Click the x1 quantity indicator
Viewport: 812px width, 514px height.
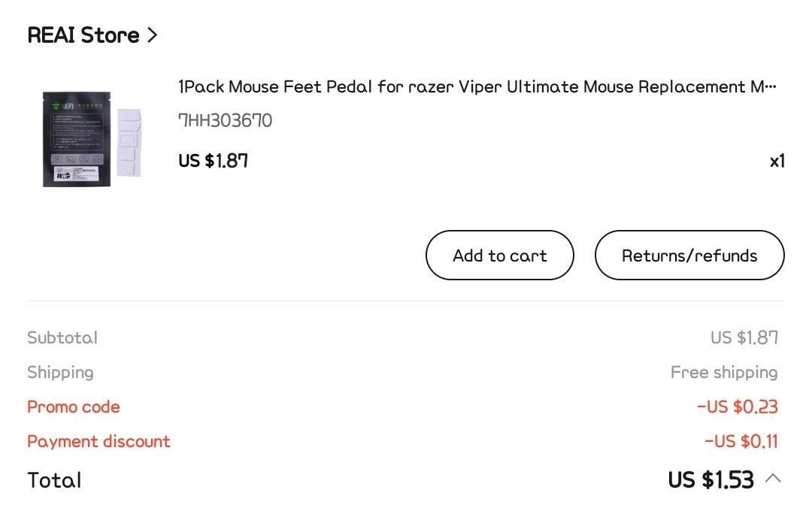[x=777, y=161]
